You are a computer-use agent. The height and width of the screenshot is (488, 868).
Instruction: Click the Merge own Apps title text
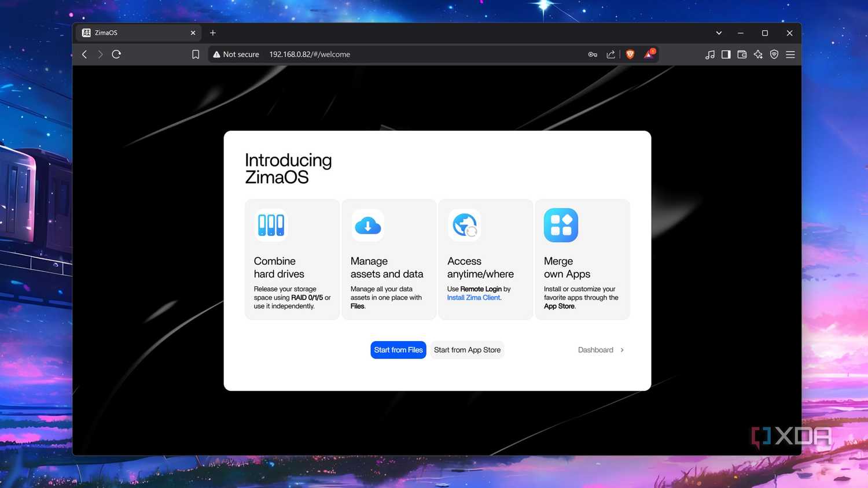(x=567, y=268)
